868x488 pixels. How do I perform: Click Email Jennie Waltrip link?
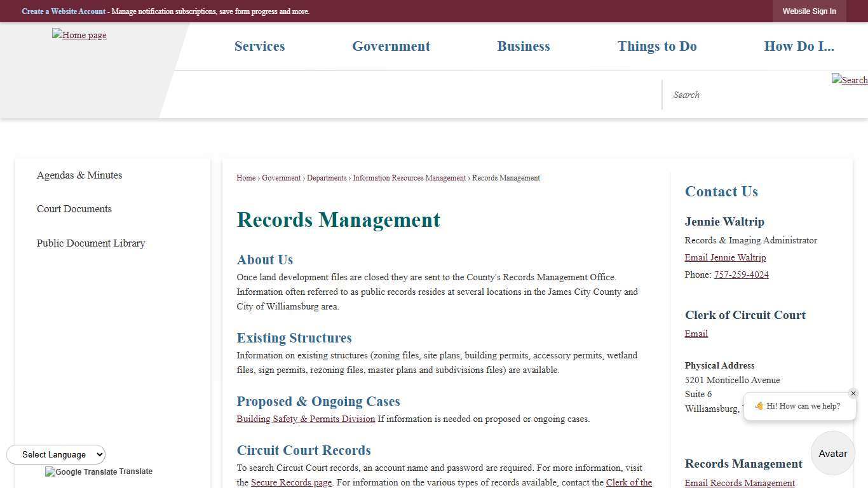[x=725, y=257]
